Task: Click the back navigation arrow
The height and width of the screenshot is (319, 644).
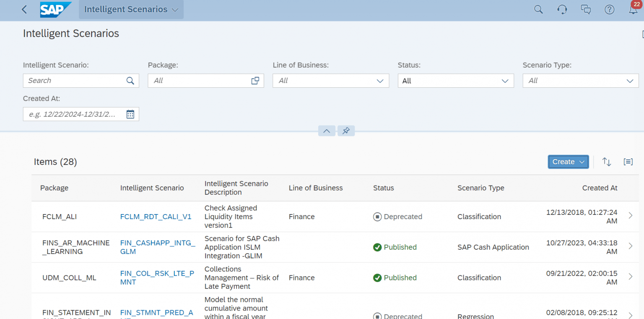Action: tap(24, 9)
